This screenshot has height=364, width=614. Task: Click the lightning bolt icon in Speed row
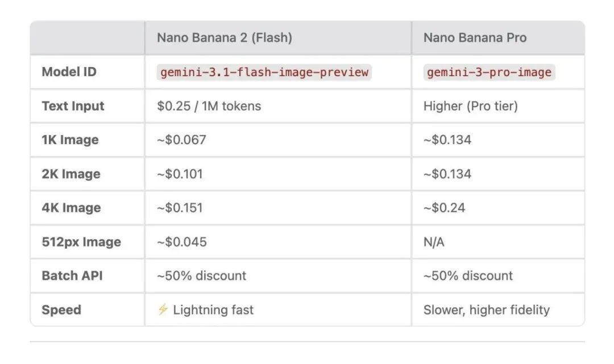[x=163, y=309]
